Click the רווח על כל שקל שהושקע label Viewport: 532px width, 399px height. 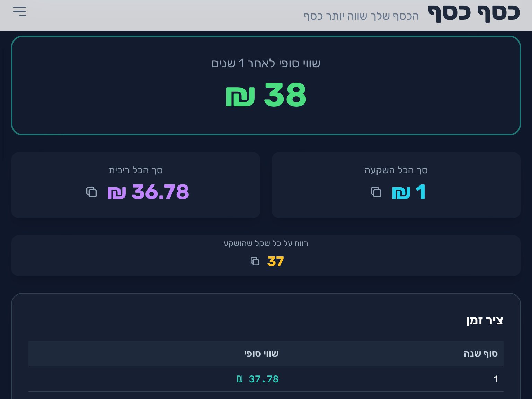(x=266, y=243)
